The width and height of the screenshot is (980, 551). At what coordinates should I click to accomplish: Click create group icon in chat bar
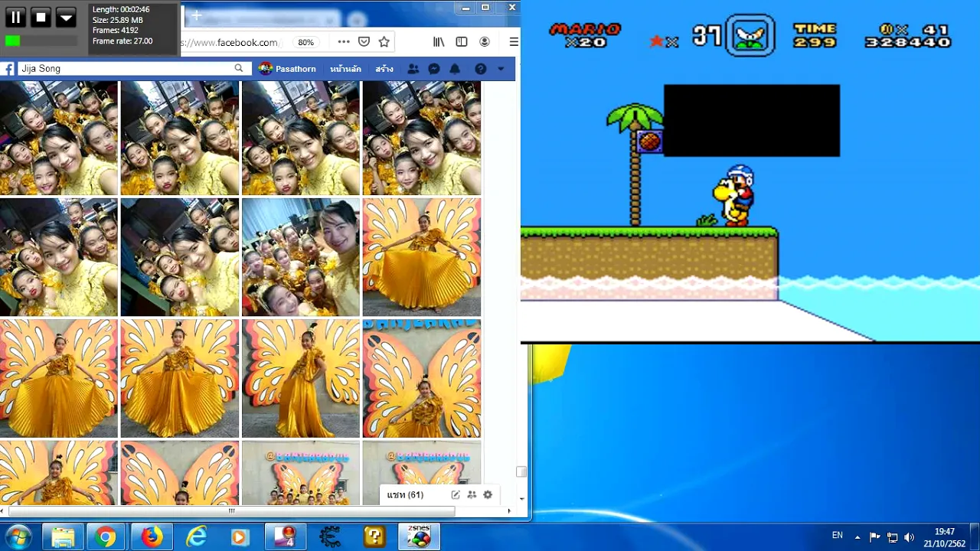click(472, 495)
